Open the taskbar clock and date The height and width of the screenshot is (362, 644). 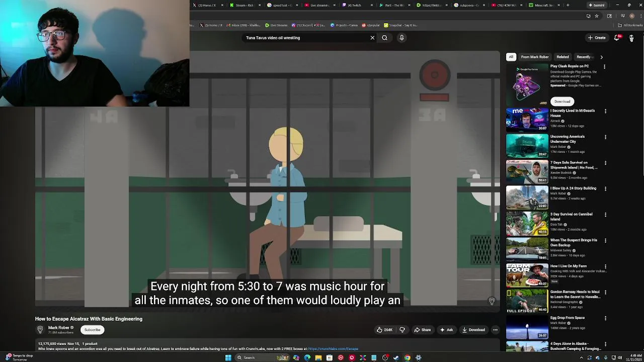pos(633,357)
